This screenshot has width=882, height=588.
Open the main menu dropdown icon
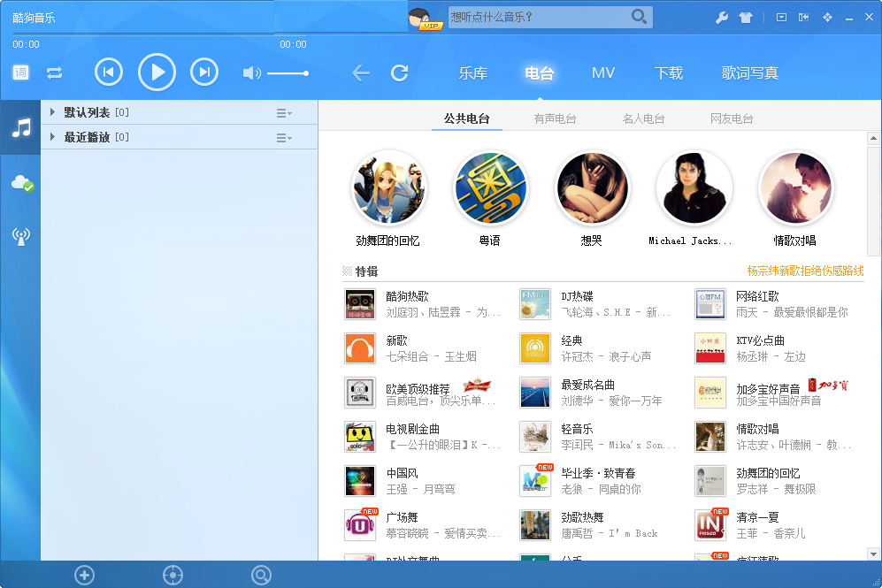click(x=781, y=18)
